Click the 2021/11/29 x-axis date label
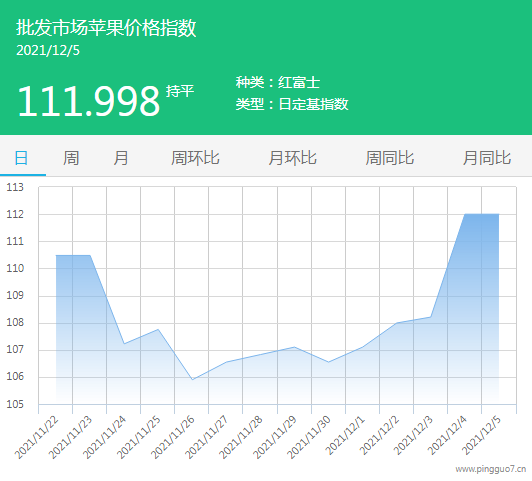Viewport: 532px width, 481px height. tap(275, 437)
